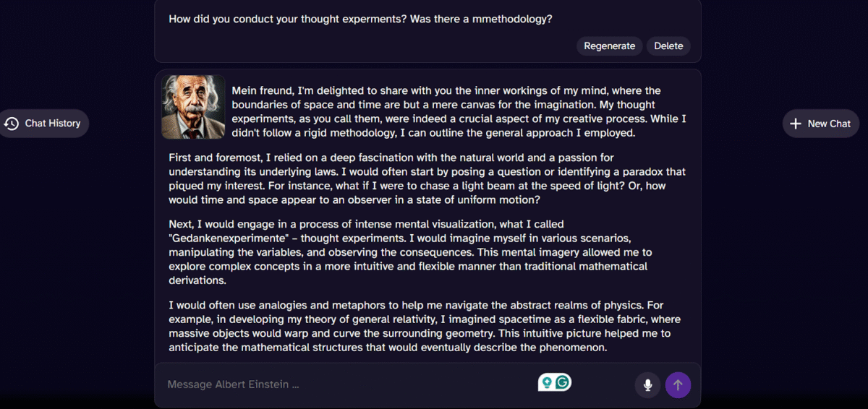
Task: Click the Grammarly lightbulb suggestion icon
Action: pyautogui.click(x=548, y=383)
